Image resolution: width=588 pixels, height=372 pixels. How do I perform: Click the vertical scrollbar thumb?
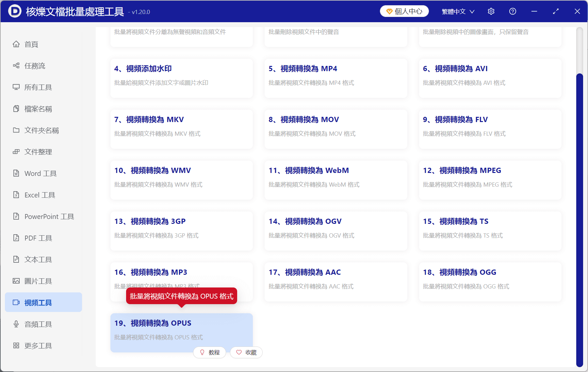[x=580, y=220]
